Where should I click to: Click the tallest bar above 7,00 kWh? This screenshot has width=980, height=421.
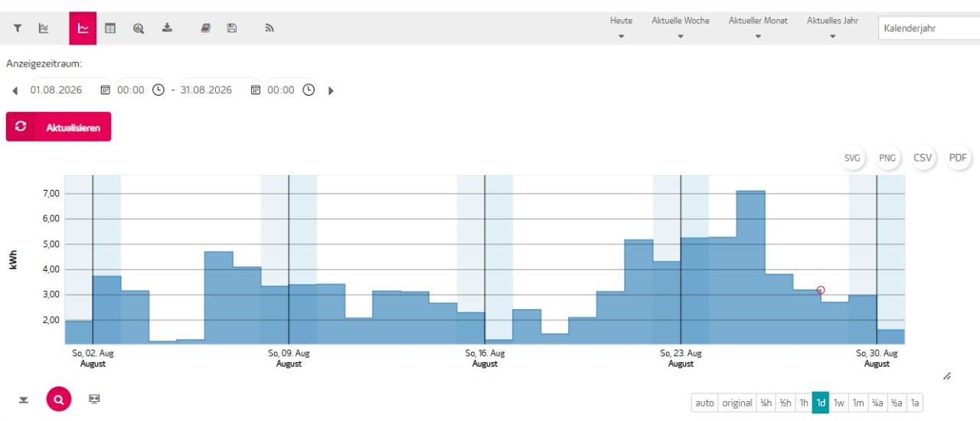pyautogui.click(x=751, y=267)
